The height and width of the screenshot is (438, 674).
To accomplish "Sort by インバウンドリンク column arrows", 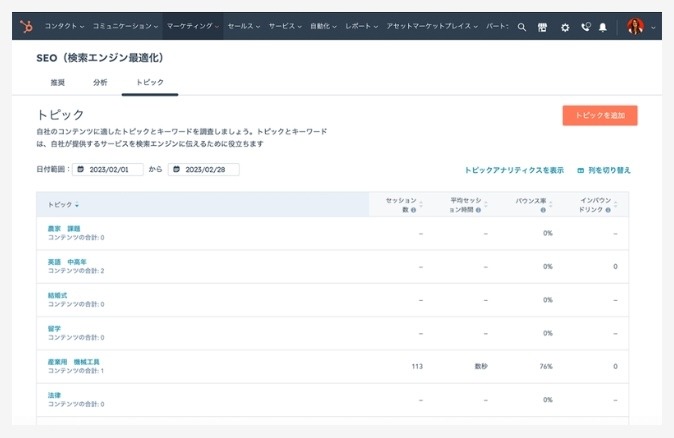I will (x=616, y=204).
